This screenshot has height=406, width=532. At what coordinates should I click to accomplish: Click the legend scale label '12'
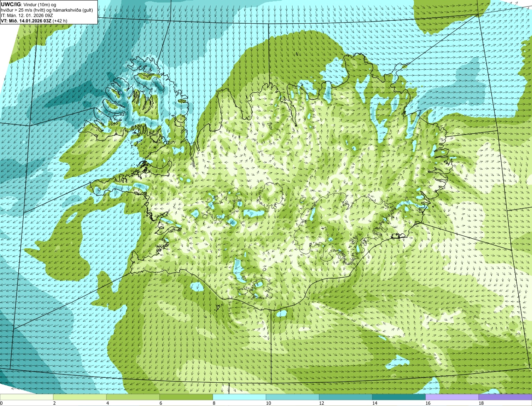[322, 403]
